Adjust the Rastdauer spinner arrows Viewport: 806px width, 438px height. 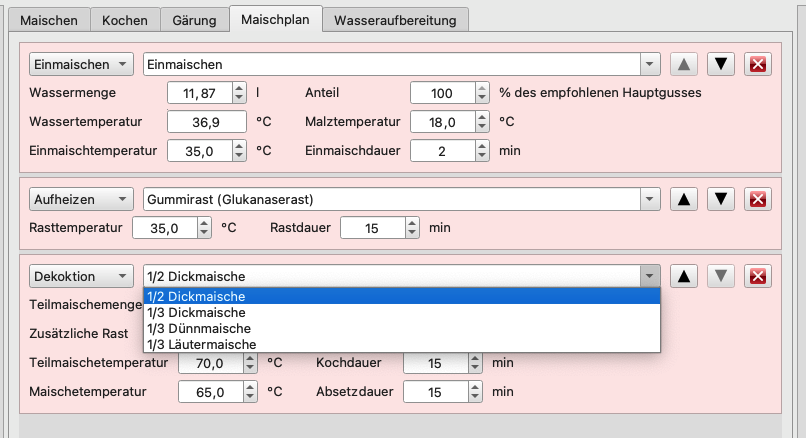click(413, 228)
